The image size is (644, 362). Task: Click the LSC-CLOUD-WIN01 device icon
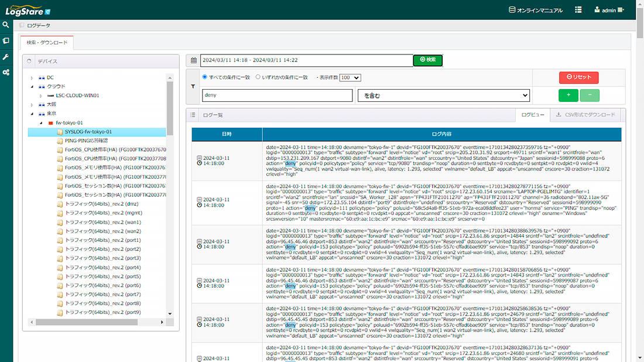[50, 95]
